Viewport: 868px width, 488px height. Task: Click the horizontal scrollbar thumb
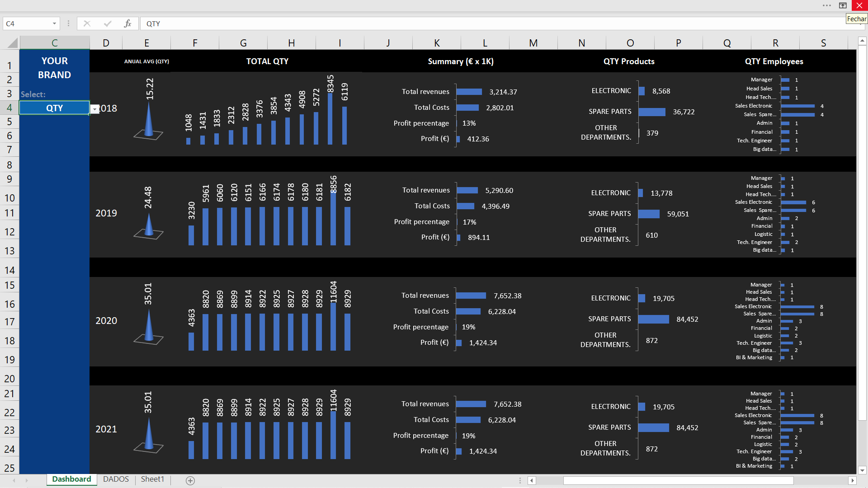(678, 480)
